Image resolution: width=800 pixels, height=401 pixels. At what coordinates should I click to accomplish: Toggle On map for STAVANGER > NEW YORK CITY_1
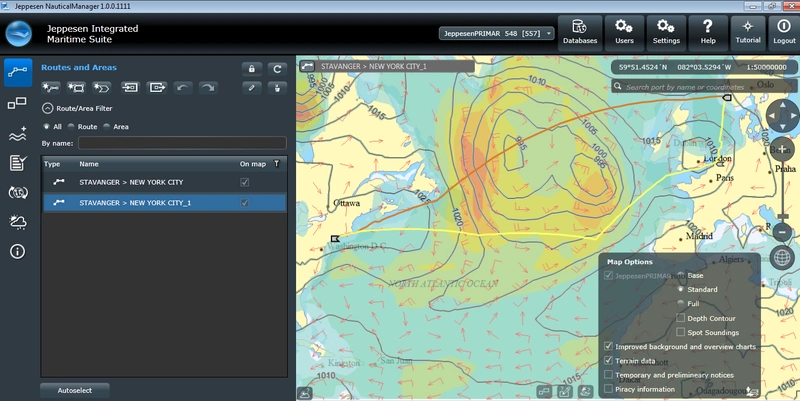pyautogui.click(x=244, y=203)
